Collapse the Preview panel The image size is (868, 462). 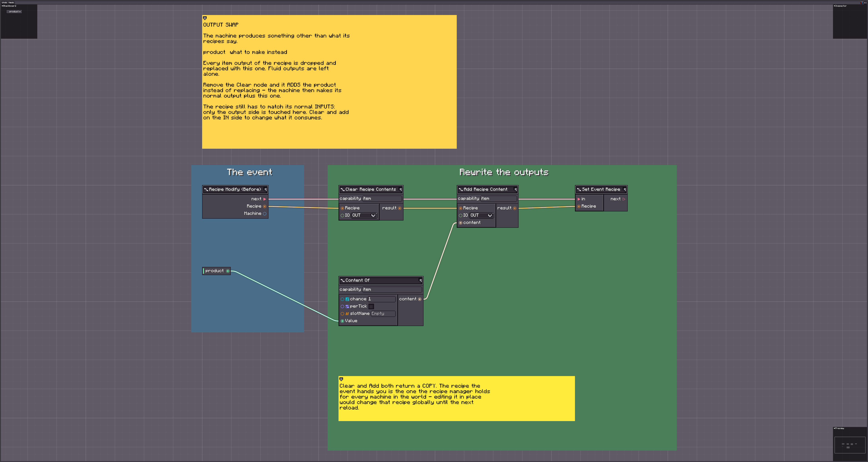click(x=834, y=429)
